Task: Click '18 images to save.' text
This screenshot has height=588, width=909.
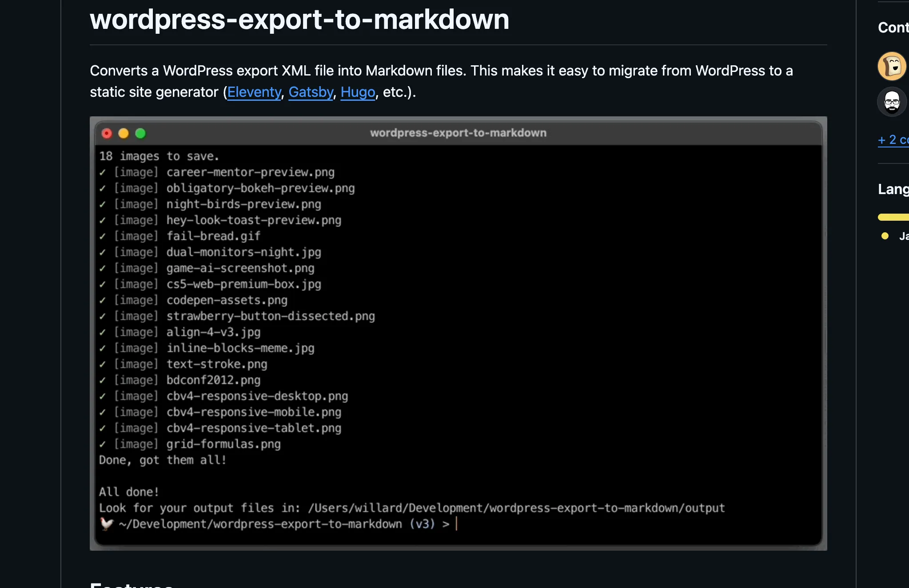Action: click(159, 156)
